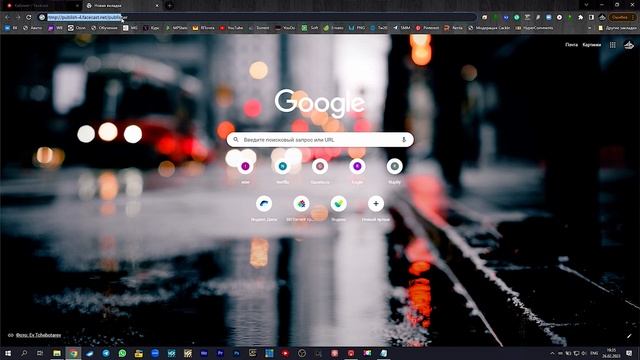The image size is (640, 360).
Task: Open the Extensions puzzle icon
Action: (580, 17)
